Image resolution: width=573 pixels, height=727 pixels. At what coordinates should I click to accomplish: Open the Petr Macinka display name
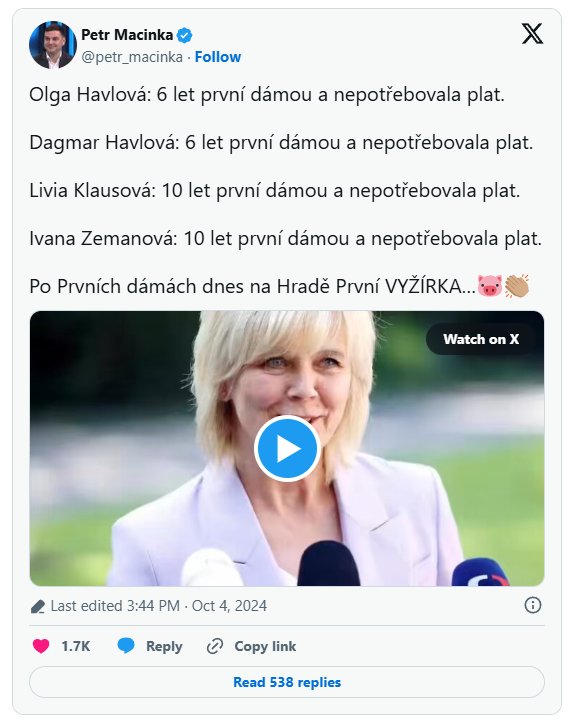coord(127,35)
